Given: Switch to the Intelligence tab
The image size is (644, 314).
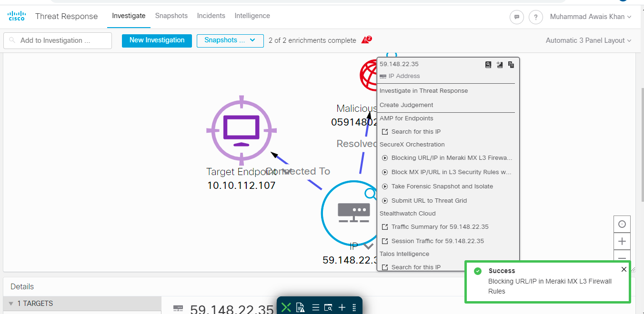Looking at the screenshot, I should pos(252,16).
